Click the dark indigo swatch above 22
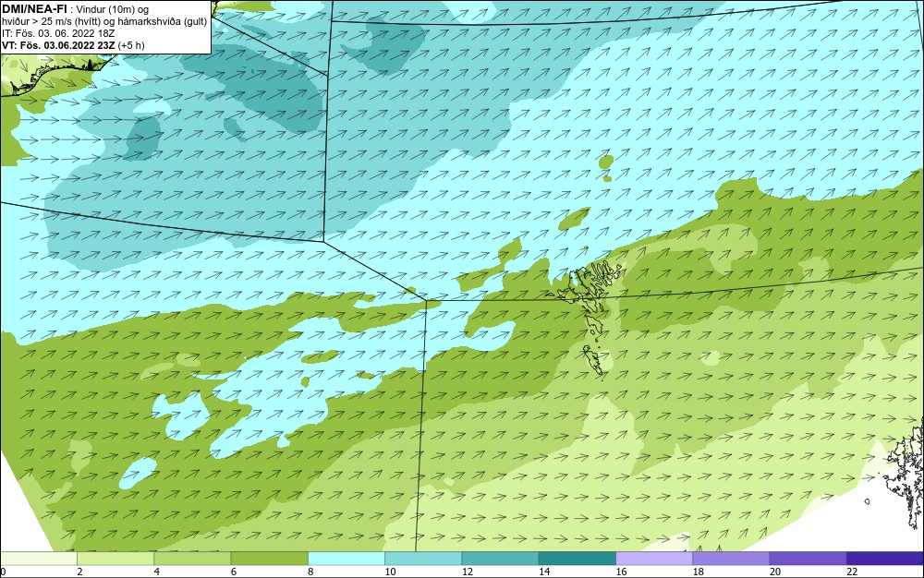This screenshot has width=924, height=578. point(885,558)
